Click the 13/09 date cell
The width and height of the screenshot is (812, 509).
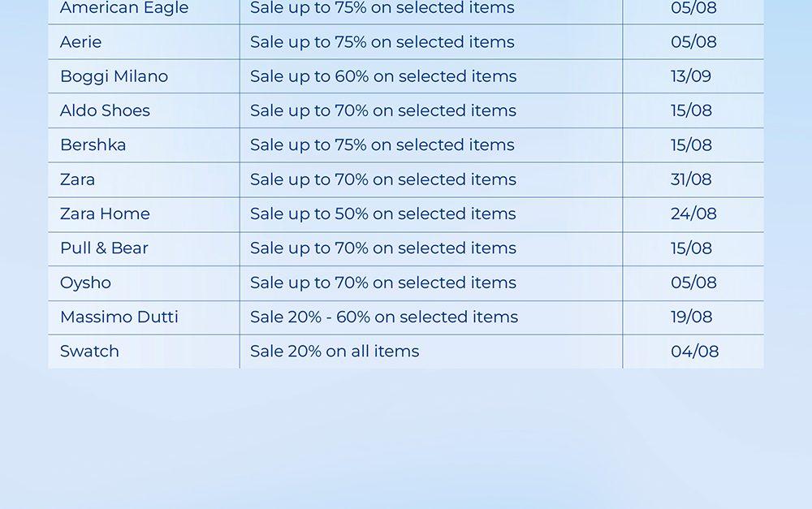pyautogui.click(x=691, y=76)
